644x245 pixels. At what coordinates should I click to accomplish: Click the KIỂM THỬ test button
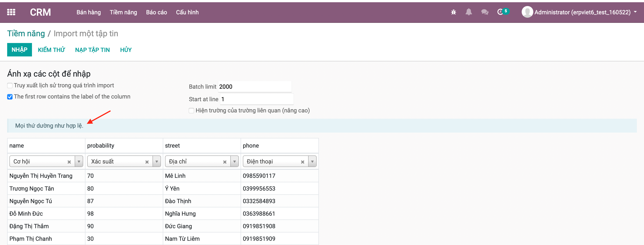click(x=51, y=50)
